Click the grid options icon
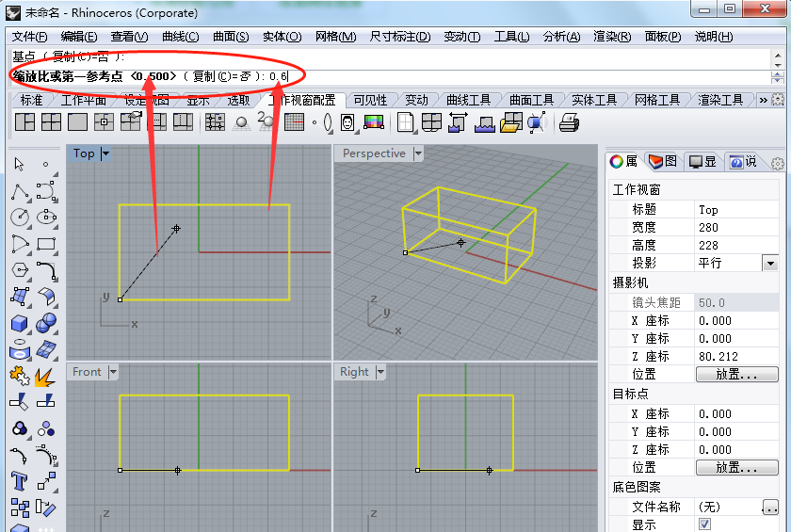This screenshot has width=791, height=532. click(294, 122)
